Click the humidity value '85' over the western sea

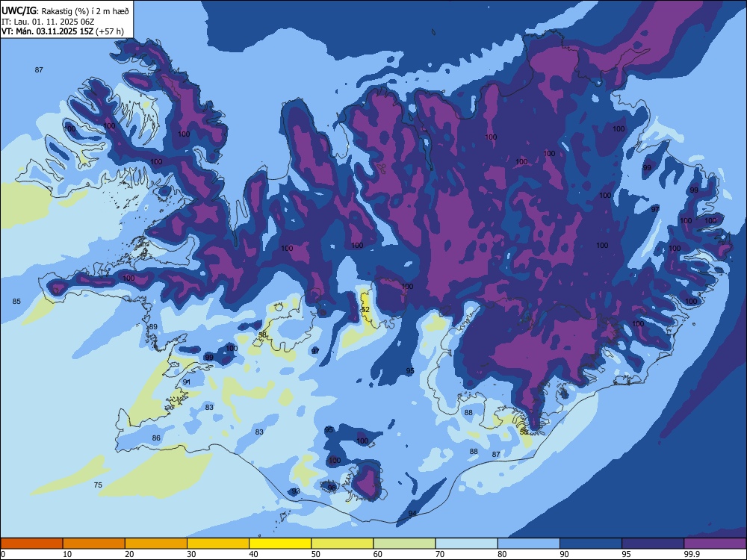[16, 302]
